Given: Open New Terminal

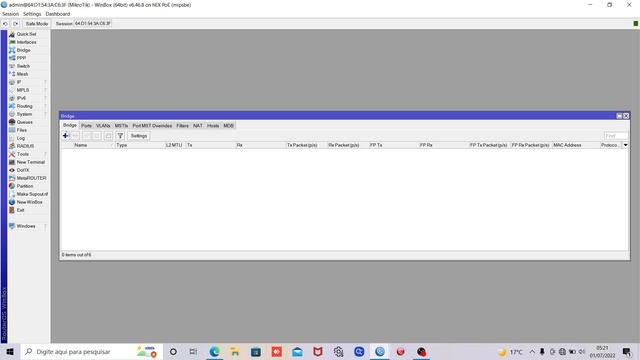Looking at the screenshot, I should point(31,162).
